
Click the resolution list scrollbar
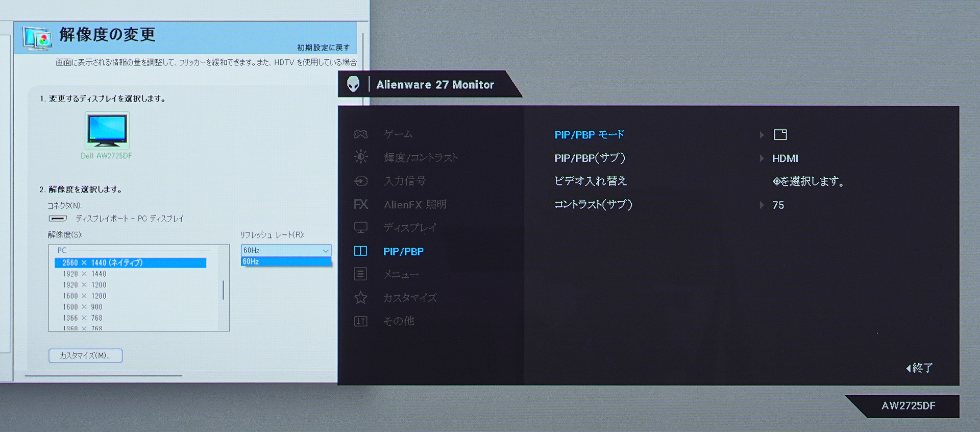click(223, 289)
